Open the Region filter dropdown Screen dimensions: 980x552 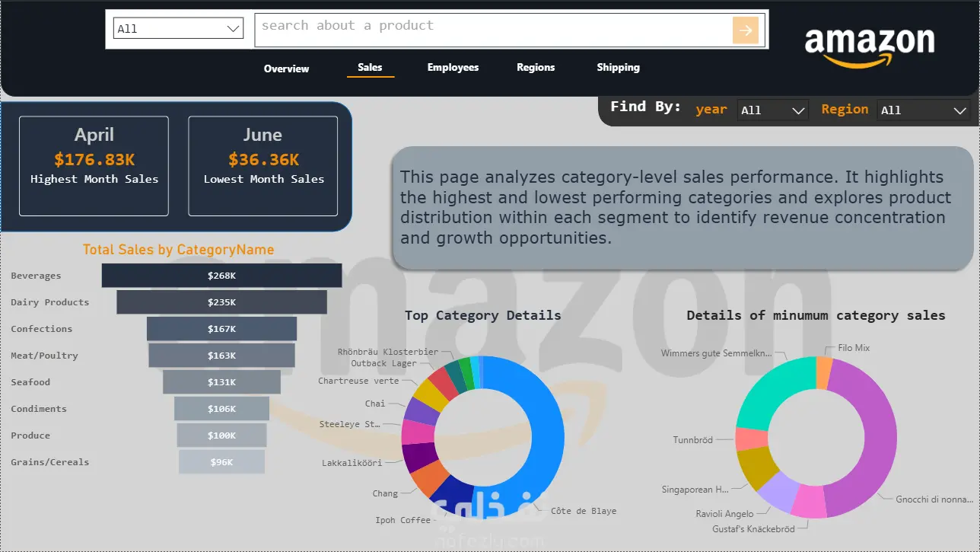tap(924, 110)
